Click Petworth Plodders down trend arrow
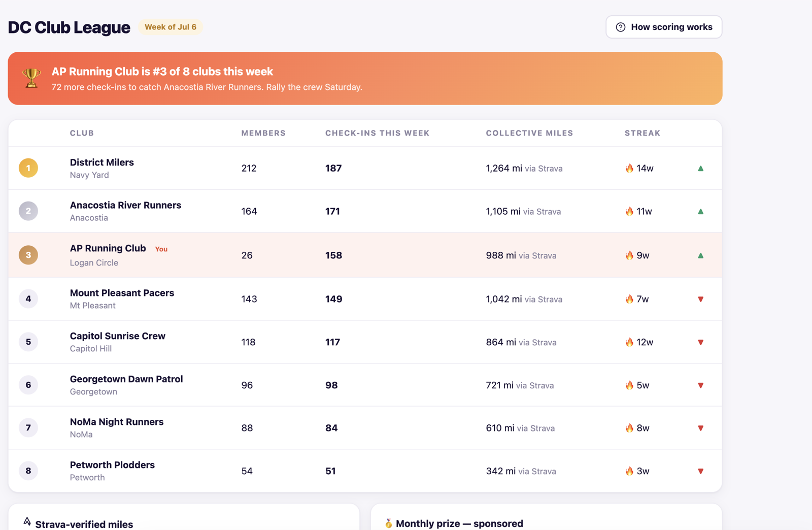Screen dimensions: 812x530 coord(700,471)
